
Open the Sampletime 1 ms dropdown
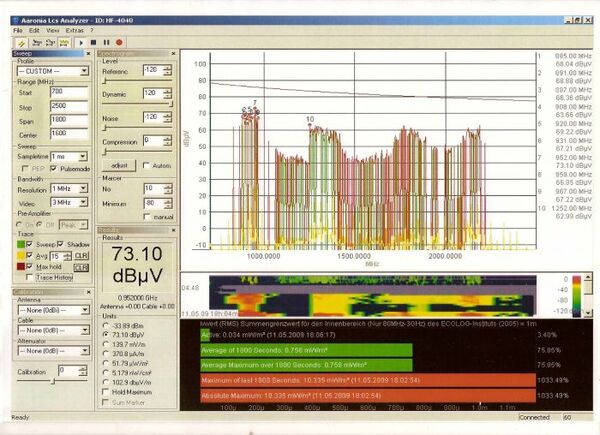click(x=83, y=156)
